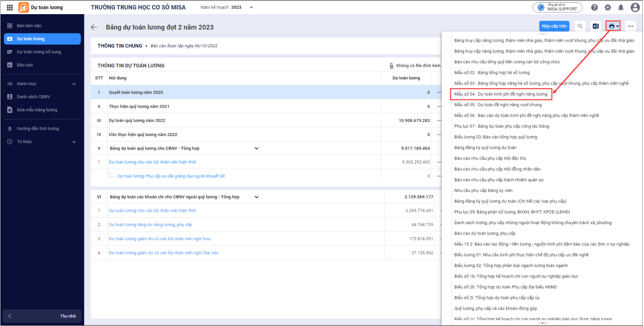
Task: Select Phụ lục 07 - Bảng dự toán phụ cấp công tác Đảng
Action: (x=502, y=126)
